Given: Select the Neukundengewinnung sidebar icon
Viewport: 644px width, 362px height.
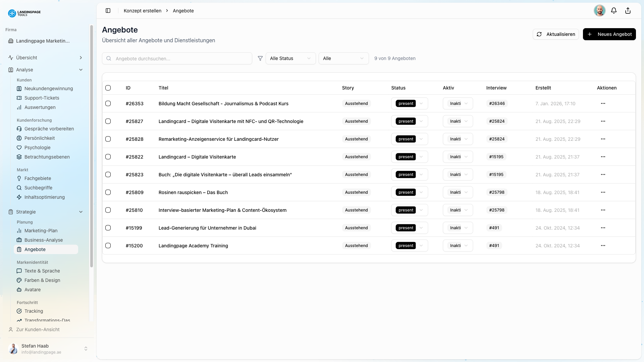Looking at the screenshot, I should pos(19,88).
